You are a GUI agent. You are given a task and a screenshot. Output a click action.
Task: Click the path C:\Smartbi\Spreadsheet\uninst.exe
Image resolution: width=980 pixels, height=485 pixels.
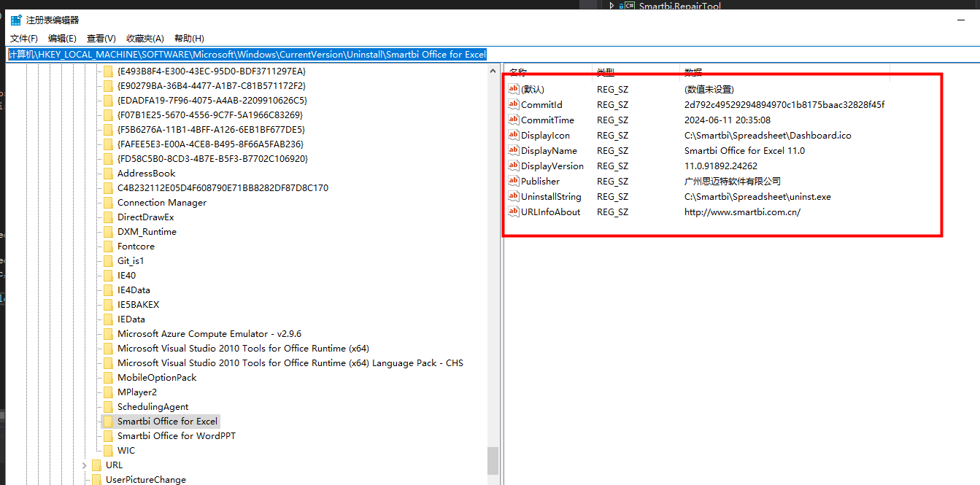tap(757, 196)
